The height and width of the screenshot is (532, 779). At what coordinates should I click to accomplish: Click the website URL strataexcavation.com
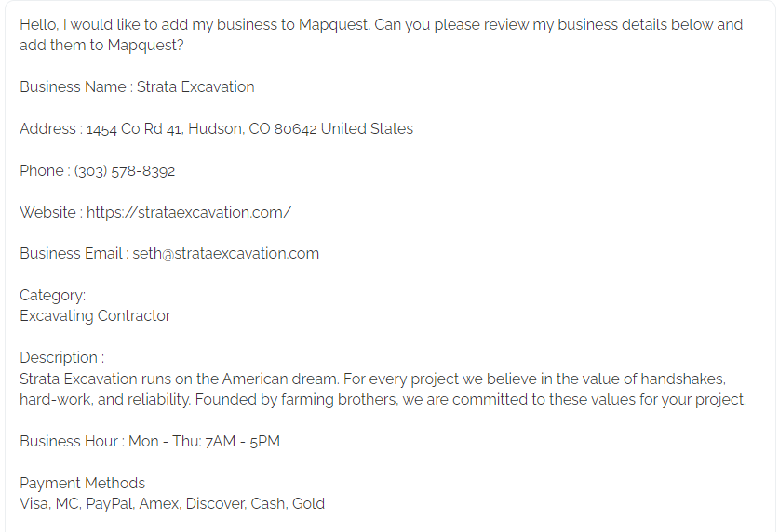[x=189, y=213]
